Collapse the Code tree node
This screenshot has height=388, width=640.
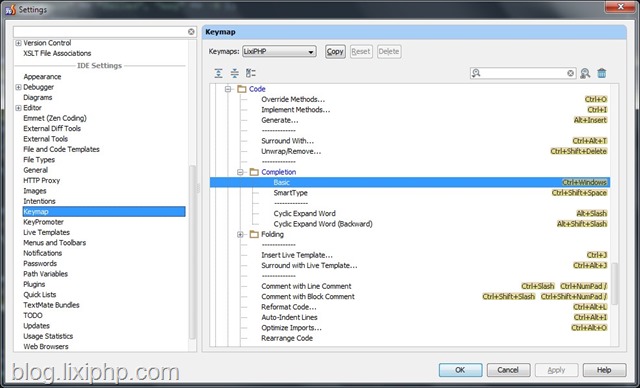click(228, 89)
